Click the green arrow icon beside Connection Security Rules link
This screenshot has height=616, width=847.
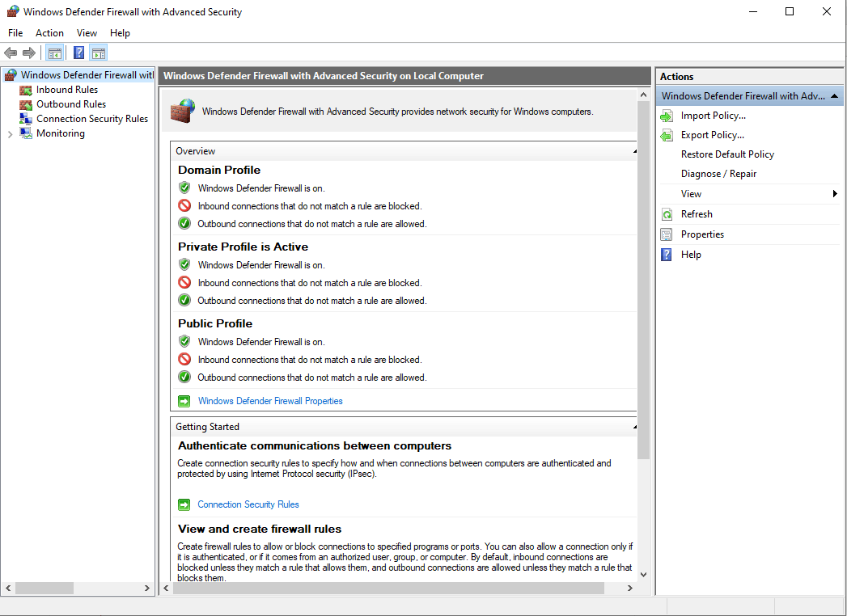184,504
